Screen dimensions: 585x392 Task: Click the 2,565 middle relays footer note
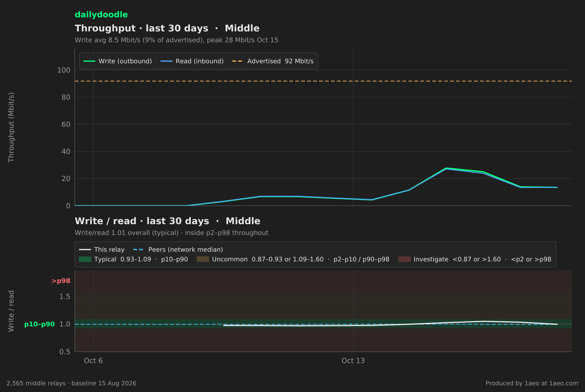[x=71, y=383]
